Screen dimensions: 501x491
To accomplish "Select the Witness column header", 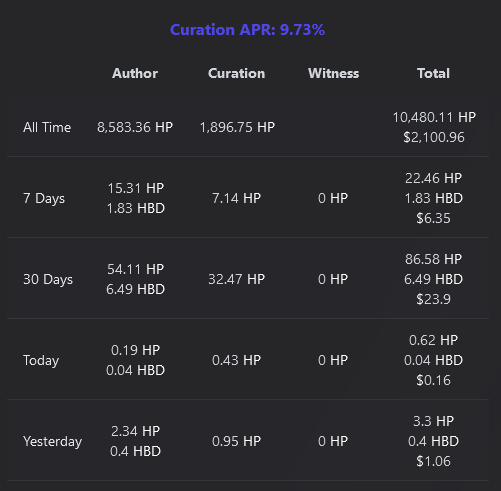I will pyautogui.click(x=333, y=73).
